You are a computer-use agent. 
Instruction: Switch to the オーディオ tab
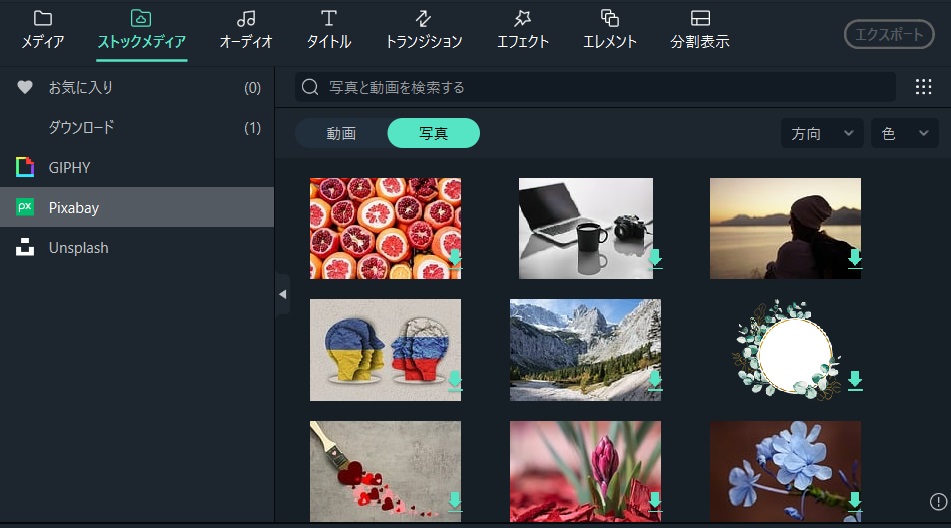pos(246,30)
